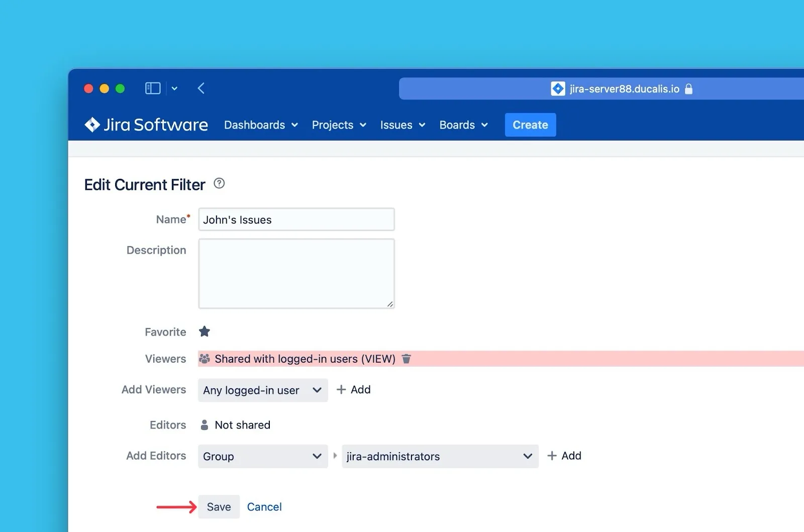Image resolution: width=804 pixels, height=532 pixels.
Task: Click the Jira Software logo
Action: click(x=146, y=125)
